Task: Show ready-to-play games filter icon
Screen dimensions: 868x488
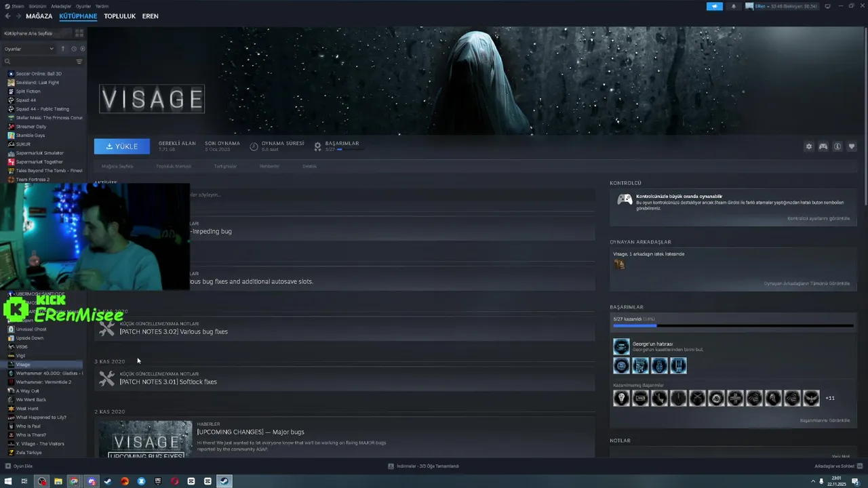Action: (83, 49)
